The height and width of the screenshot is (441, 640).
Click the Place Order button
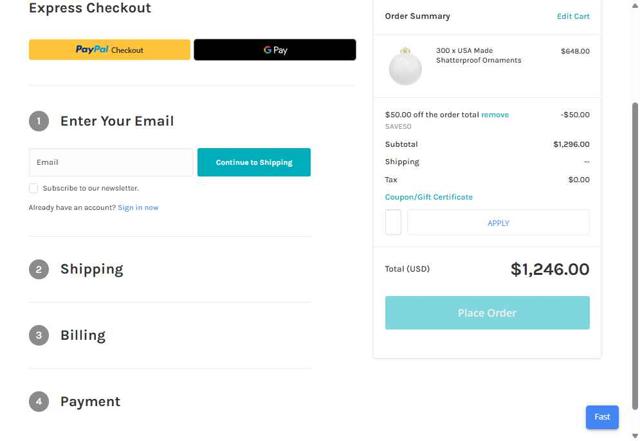(487, 313)
